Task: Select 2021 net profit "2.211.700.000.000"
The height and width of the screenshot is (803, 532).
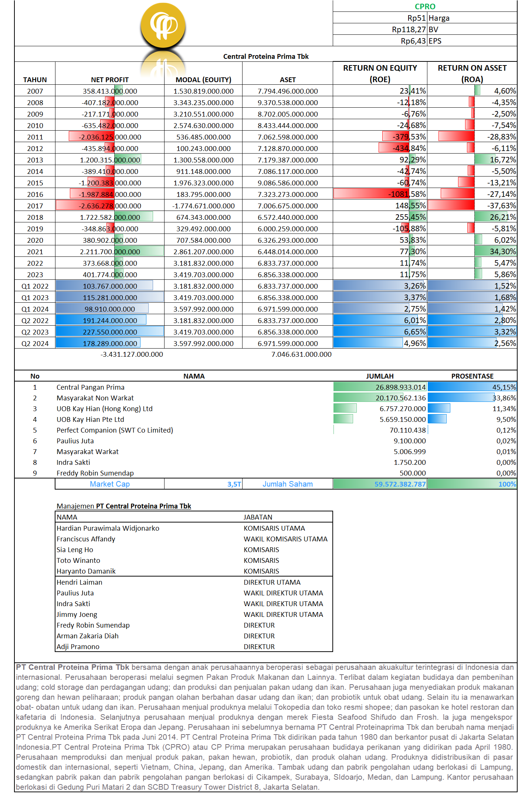Action: coord(110,252)
